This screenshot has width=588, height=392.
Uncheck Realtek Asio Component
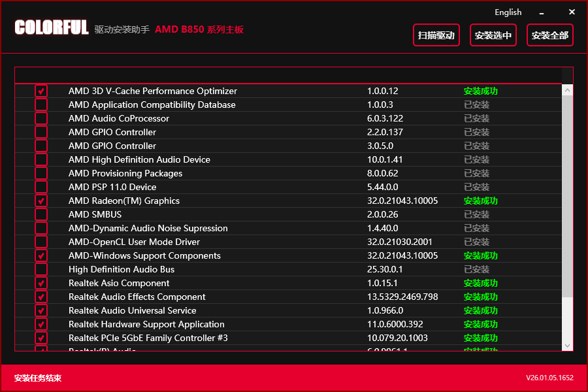coord(41,283)
